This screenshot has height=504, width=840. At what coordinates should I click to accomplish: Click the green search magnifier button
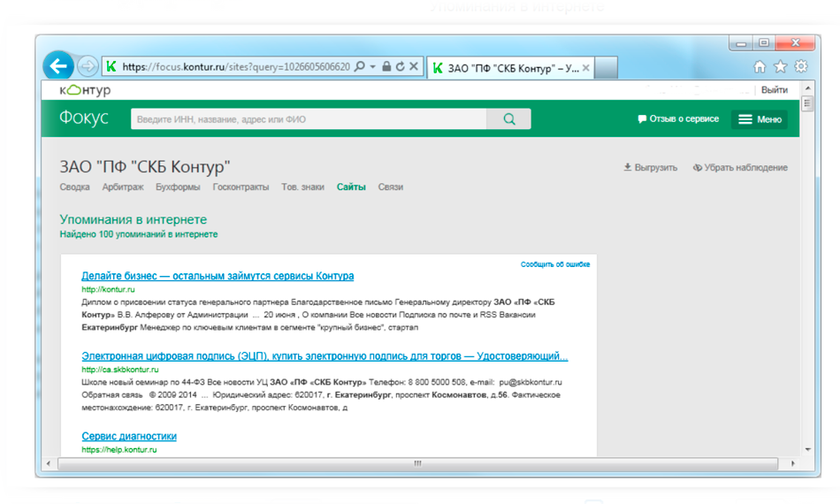pyautogui.click(x=508, y=119)
